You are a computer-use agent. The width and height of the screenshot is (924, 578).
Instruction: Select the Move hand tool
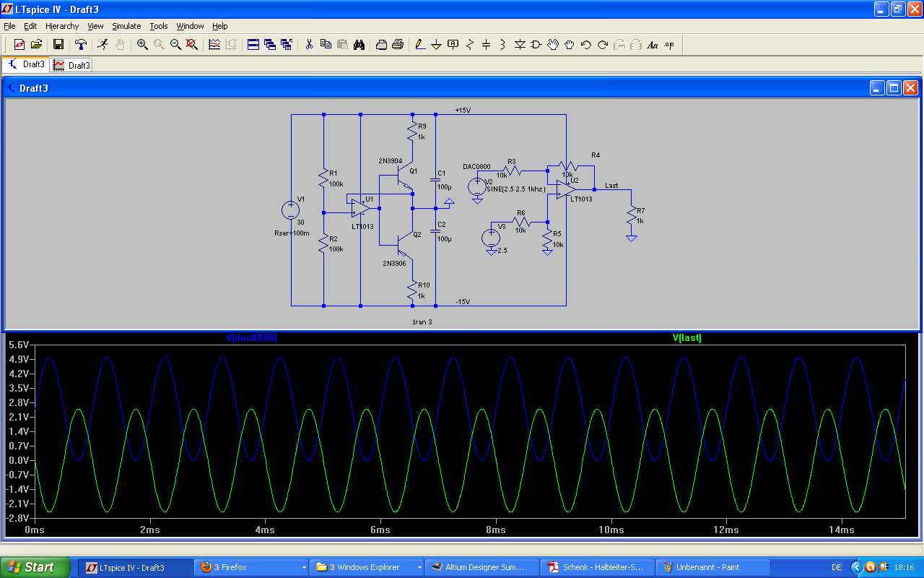pyautogui.click(x=553, y=45)
